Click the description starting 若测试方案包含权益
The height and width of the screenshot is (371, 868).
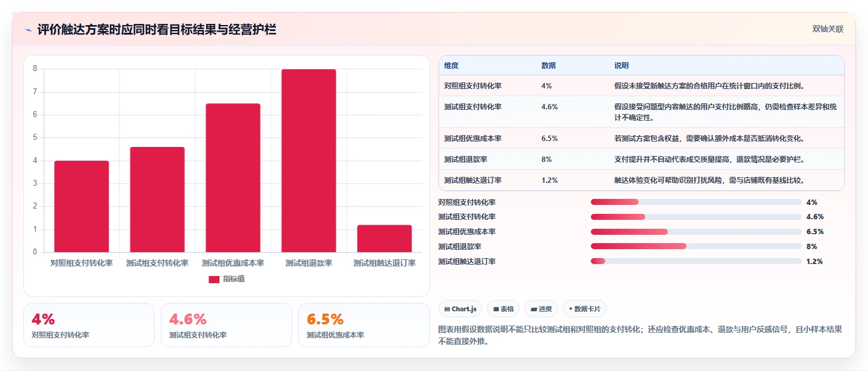[710, 138]
